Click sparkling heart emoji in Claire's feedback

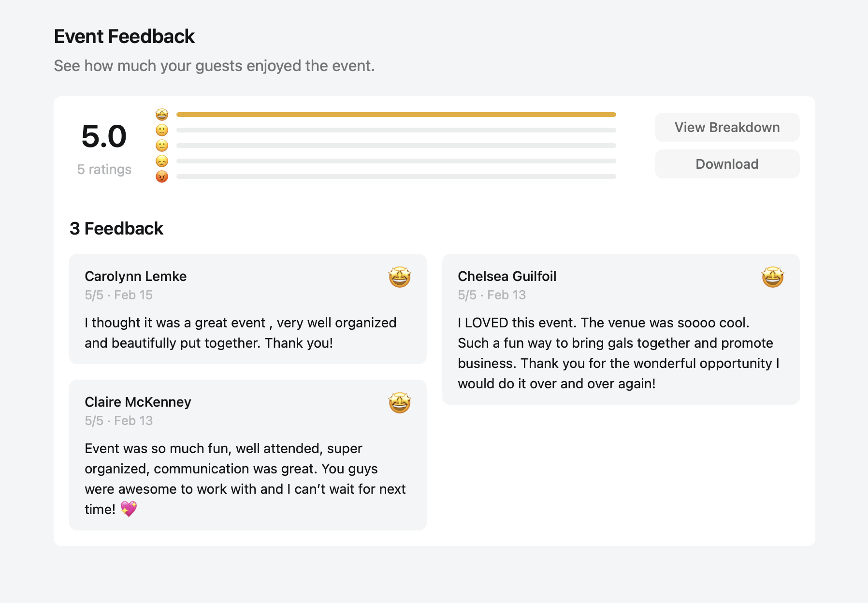pyautogui.click(x=129, y=509)
